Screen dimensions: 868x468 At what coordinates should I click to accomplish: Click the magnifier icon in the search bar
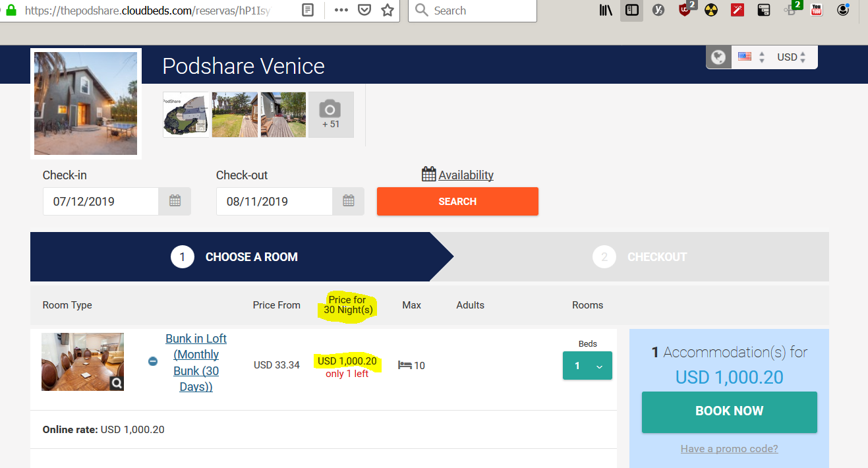pos(421,11)
